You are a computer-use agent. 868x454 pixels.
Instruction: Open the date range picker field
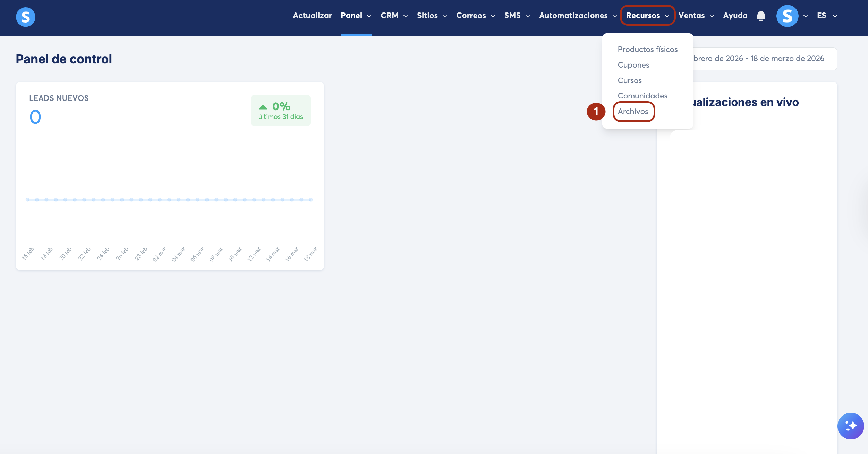(x=763, y=59)
